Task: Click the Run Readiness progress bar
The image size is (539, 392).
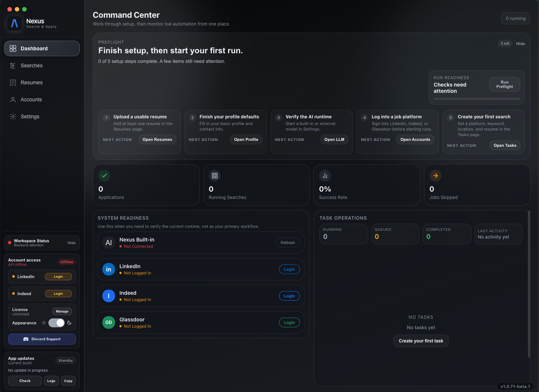Action: (x=476, y=99)
